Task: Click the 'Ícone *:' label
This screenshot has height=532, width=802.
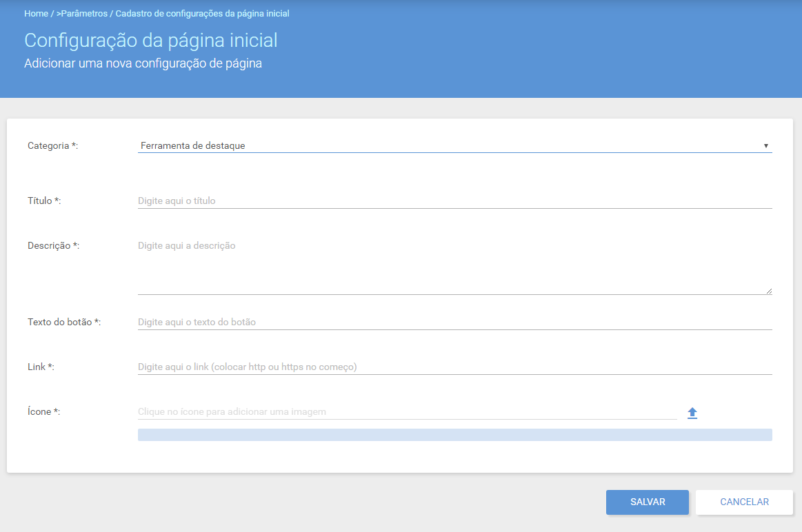Action: click(x=44, y=411)
